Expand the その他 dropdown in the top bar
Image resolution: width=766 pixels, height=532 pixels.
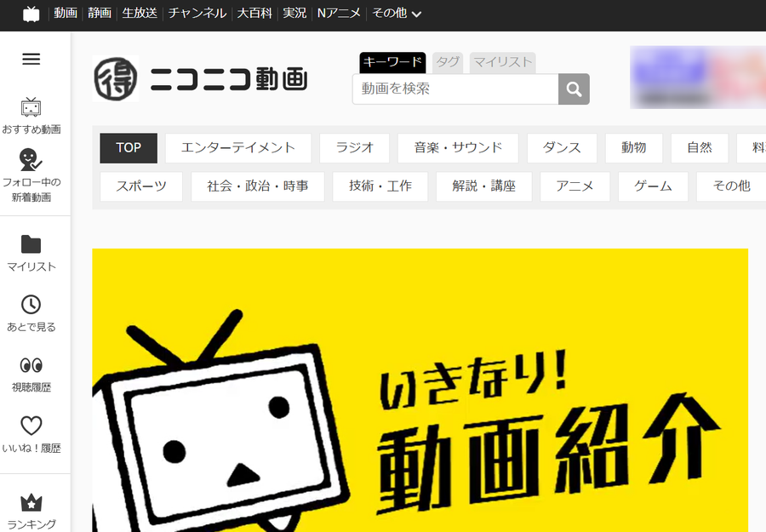pos(397,13)
